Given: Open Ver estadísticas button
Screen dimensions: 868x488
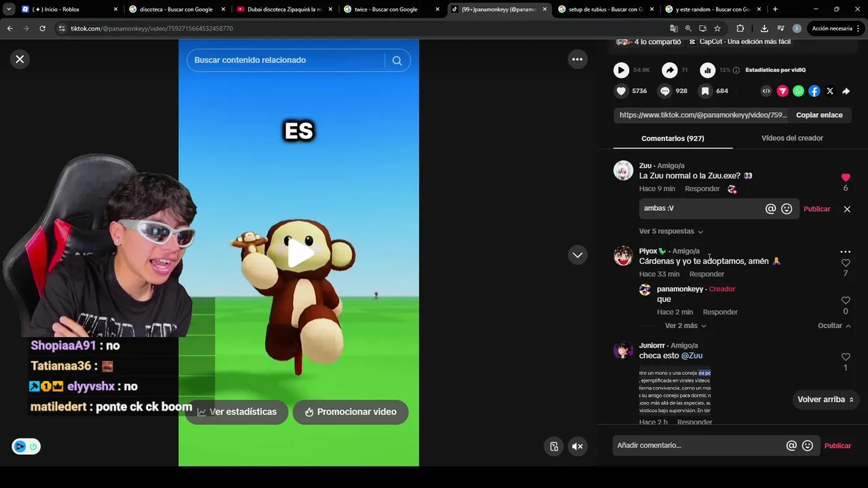Looking at the screenshot, I should click(237, 412).
